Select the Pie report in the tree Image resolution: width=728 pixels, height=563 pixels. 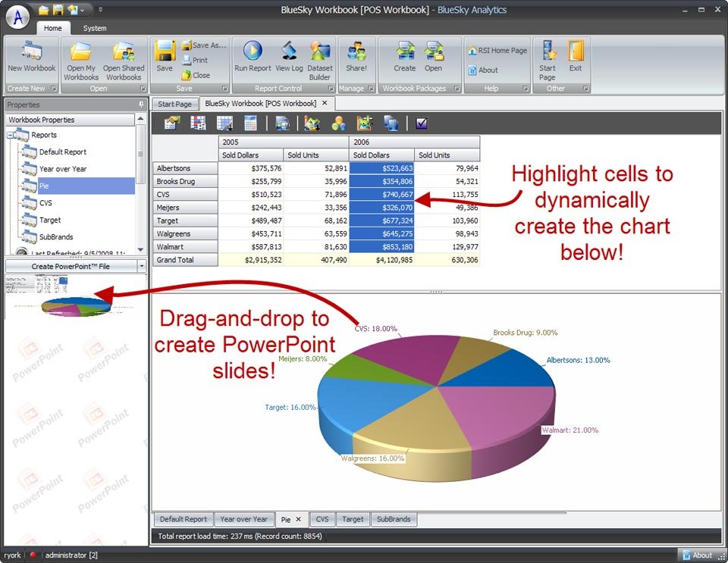(86, 186)
